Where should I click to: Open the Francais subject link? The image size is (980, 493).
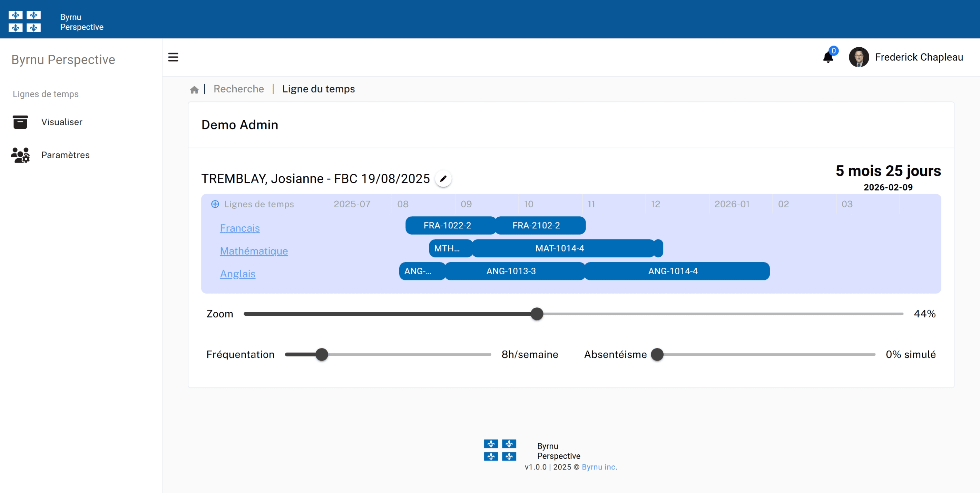240,228
